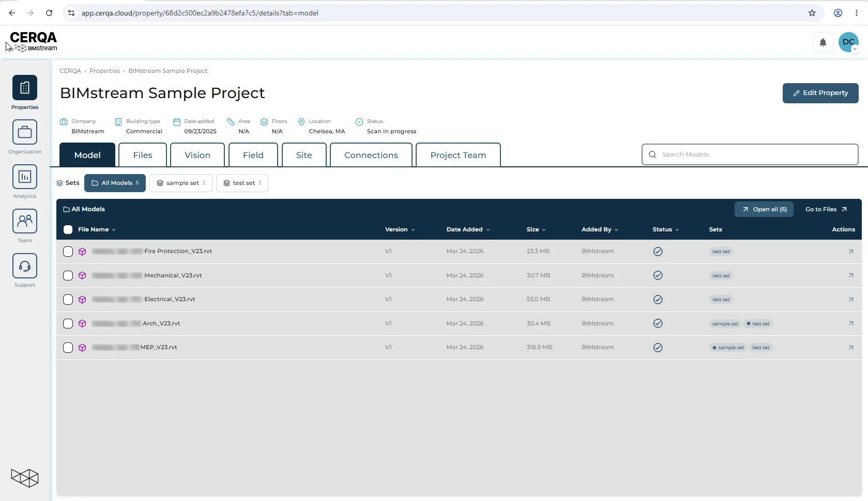Filter models by test set chip
The height and width of the screenshot is (501, 868).
click(242, 183)
